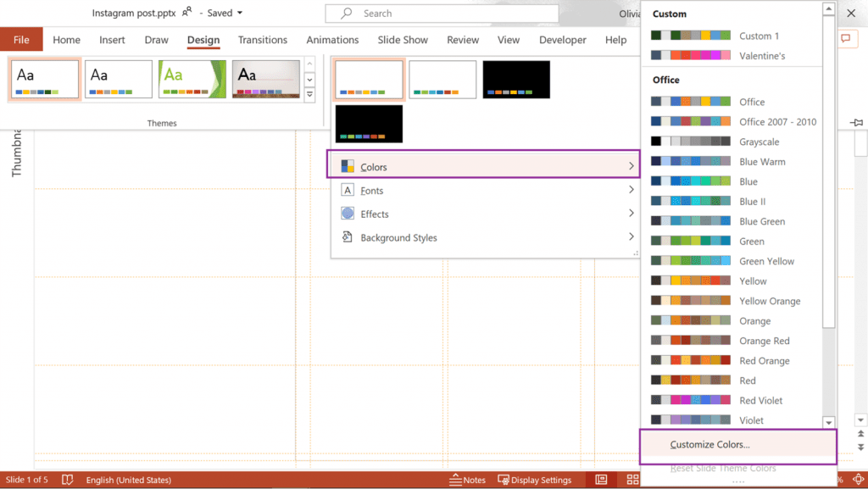
Task: Switch to Slide Sorter view icon
Action: click(632, 479)
